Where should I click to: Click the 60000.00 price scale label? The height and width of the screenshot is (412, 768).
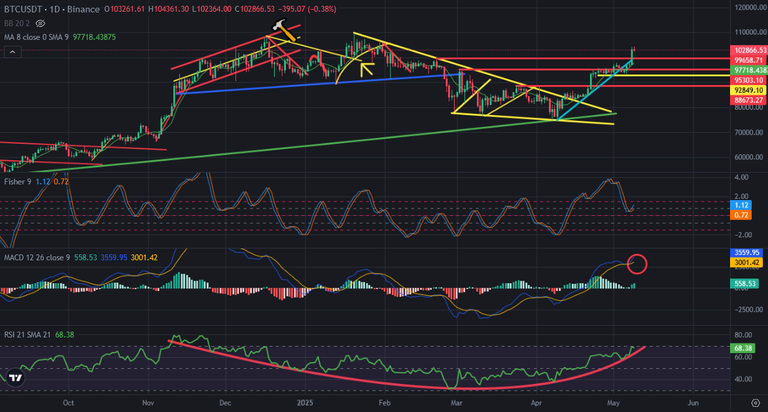point(749,157)
